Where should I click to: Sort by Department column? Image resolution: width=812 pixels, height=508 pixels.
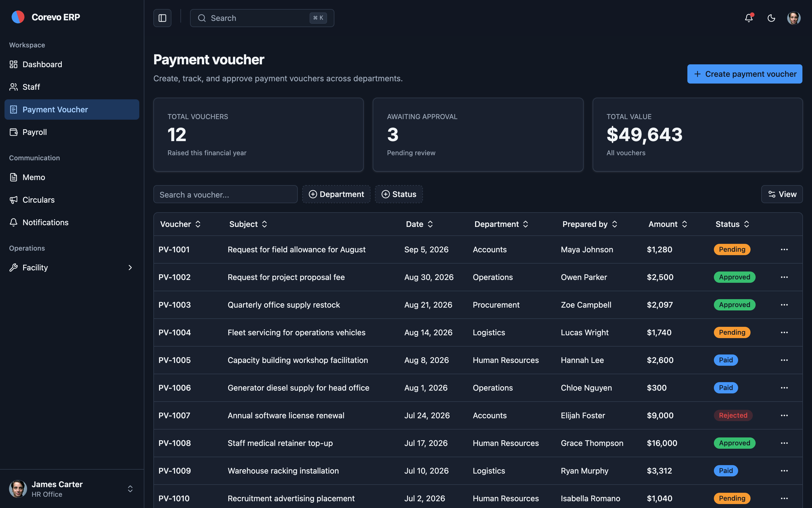(501, 224)
